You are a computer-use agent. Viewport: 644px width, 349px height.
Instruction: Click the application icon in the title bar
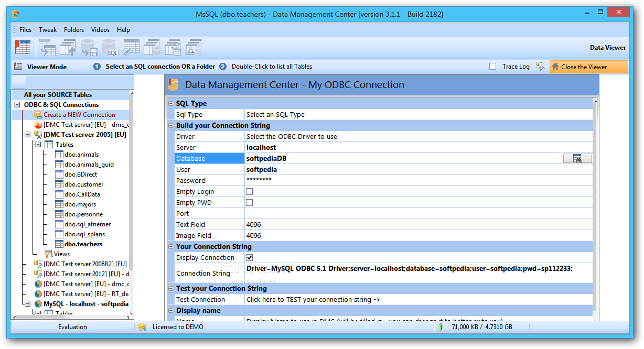pos(16,14)
